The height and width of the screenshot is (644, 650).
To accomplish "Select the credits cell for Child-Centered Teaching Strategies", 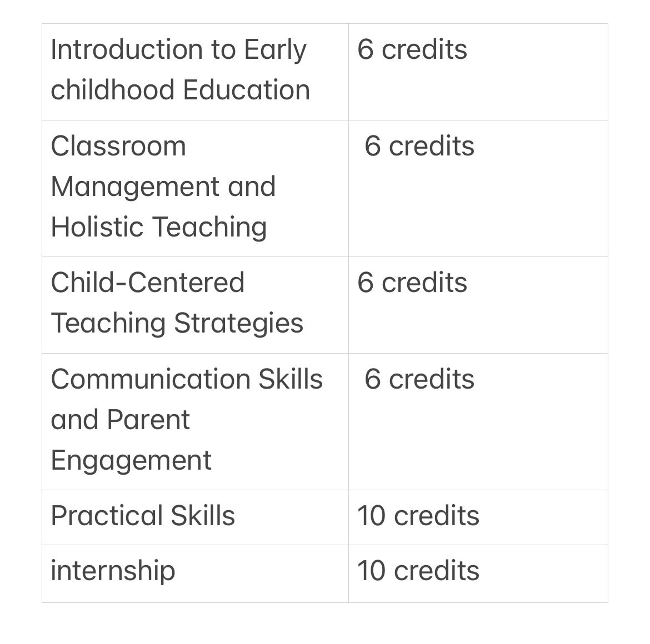I will [x=412, y=283].
